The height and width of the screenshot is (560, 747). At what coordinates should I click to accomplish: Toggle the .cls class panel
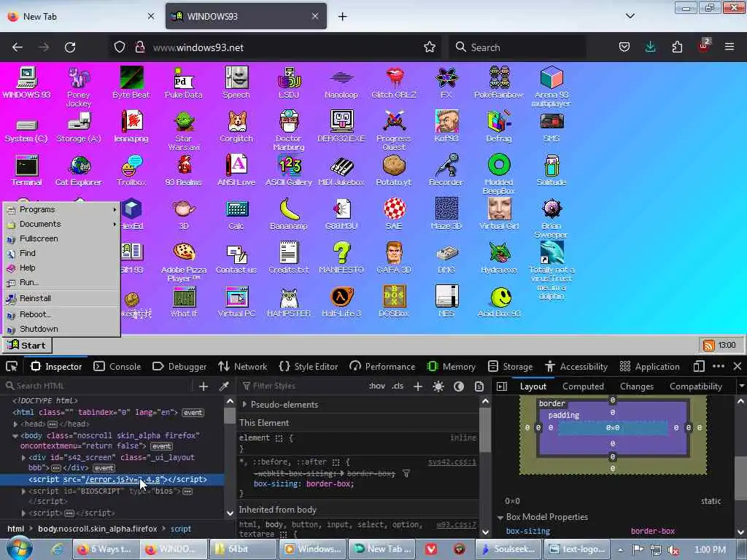tap(398, 386)
